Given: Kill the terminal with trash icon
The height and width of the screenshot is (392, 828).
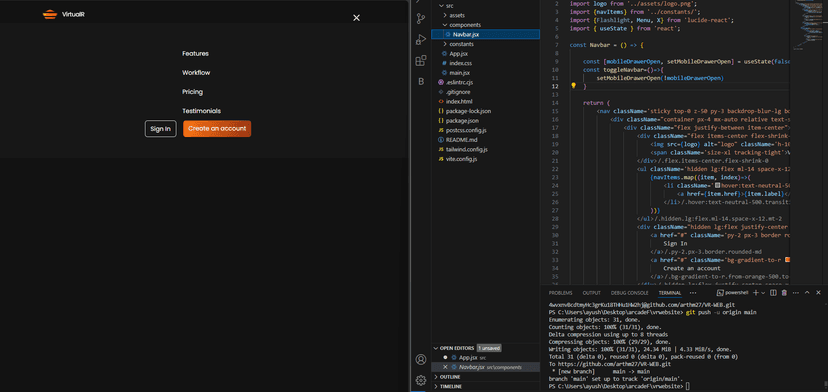Looking at the screenshot, I should (784, 293).
